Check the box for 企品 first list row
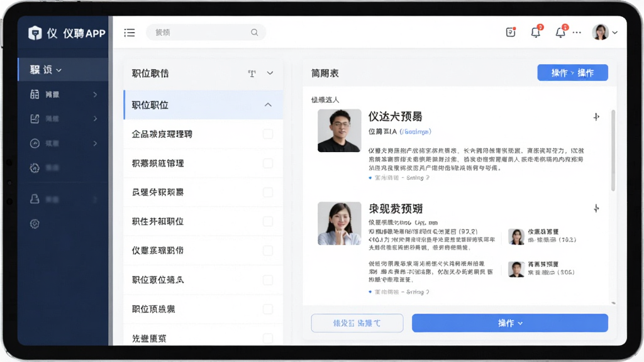The width and height of the screenshot is (644, 362). click(268, 134)
